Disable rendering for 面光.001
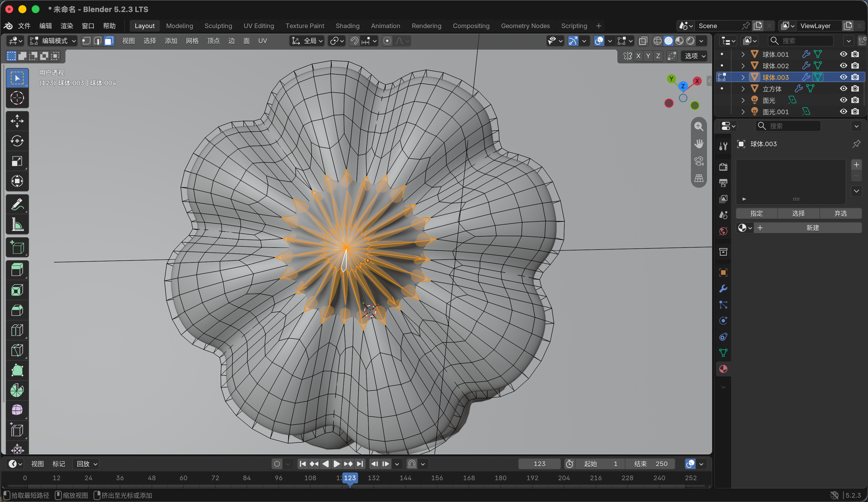This screenshot has width=868, height=502. [855, 112]
